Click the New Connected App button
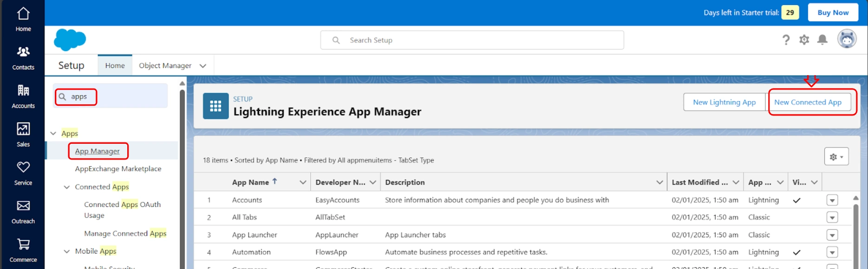Screen dimensions: 868x269 (x=808, y=102)
